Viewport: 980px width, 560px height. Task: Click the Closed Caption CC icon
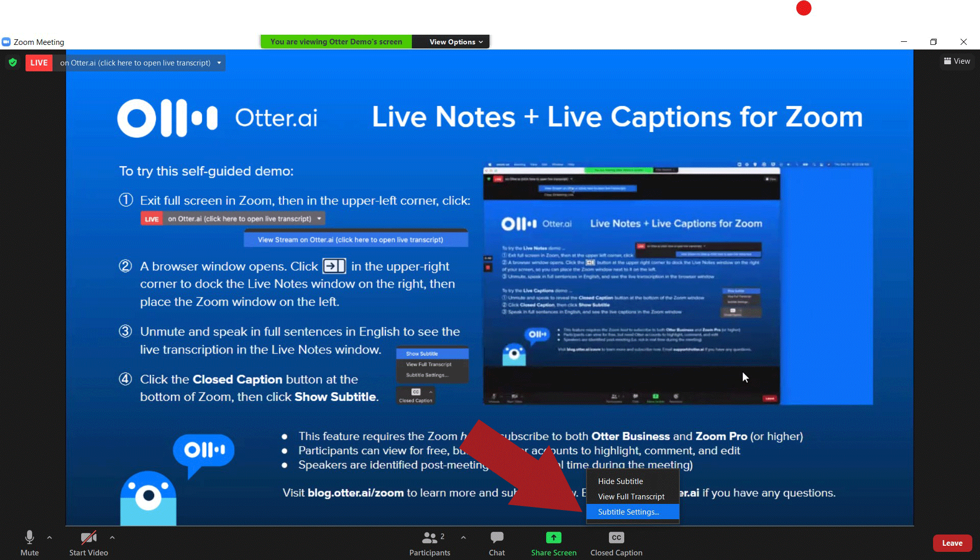tap(616, 538)
